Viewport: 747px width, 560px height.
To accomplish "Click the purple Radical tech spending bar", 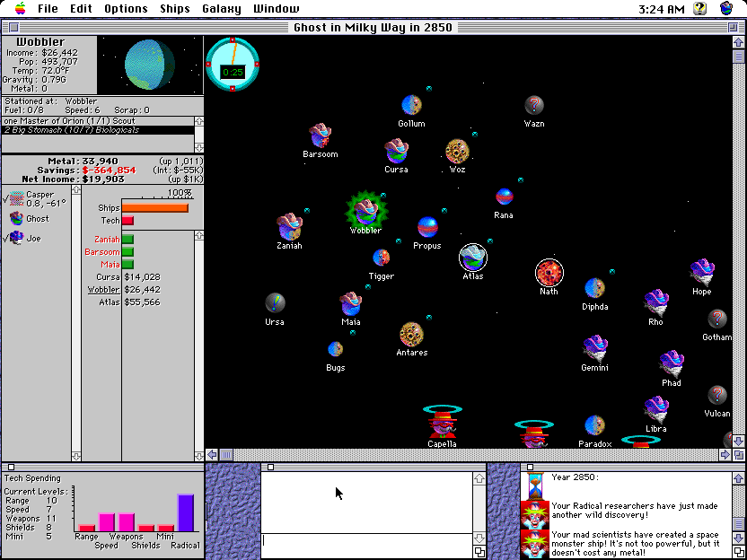I will 185,512.
